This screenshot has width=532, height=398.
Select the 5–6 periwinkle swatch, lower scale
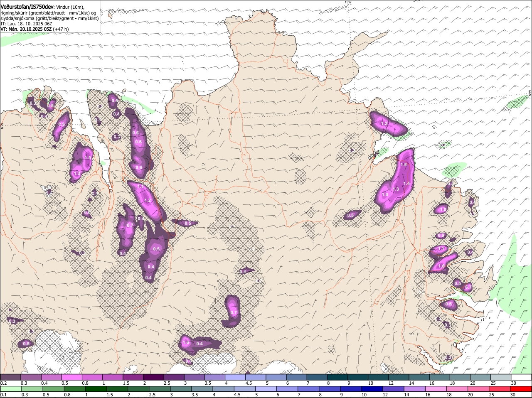pos(266,389)
